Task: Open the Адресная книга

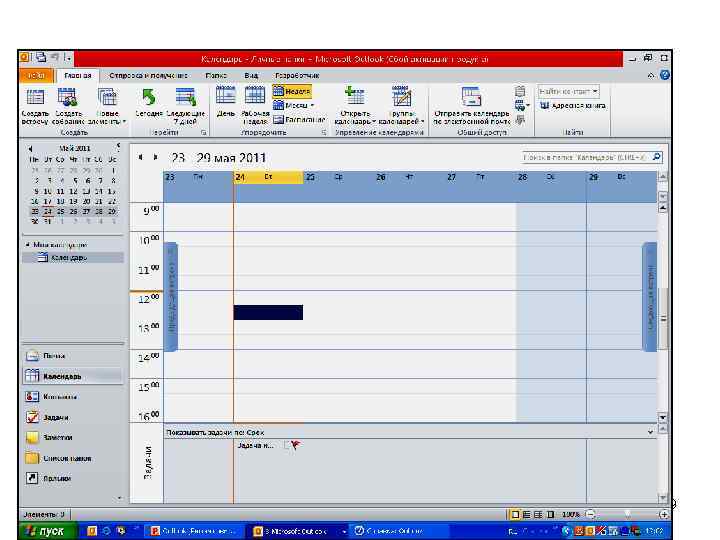Action: point(572,106)
